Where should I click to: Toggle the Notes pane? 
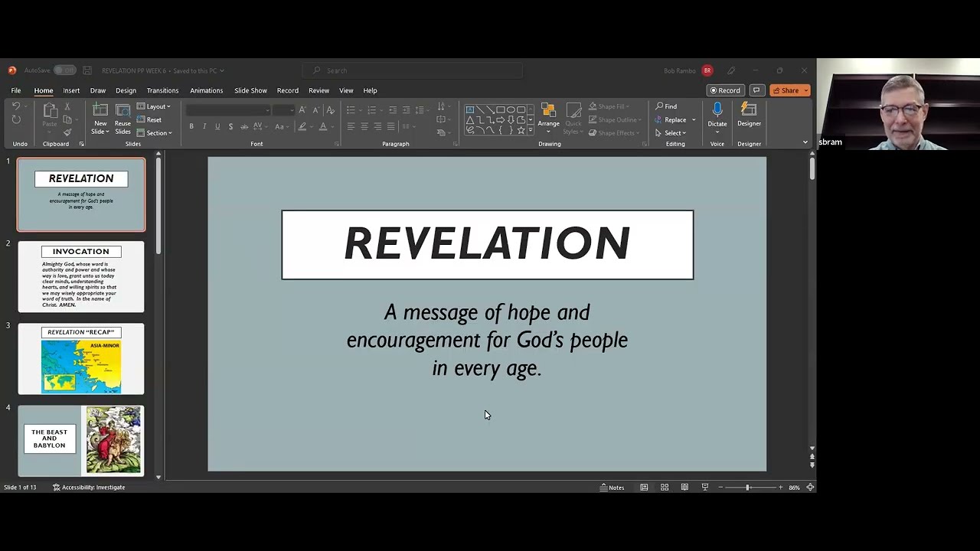coord(612,487)
